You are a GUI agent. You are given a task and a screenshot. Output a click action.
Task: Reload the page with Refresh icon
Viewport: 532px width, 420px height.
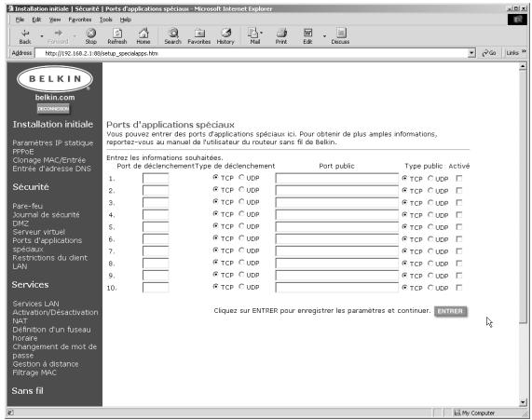117,36
